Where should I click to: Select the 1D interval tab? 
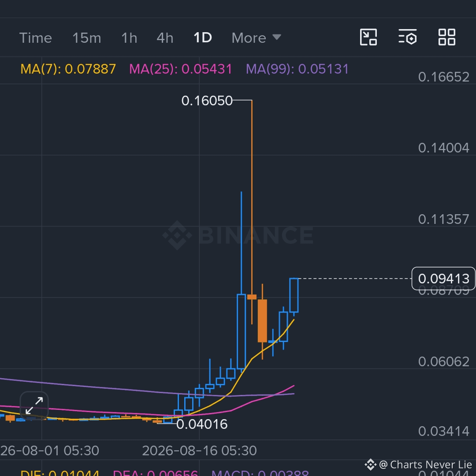(x=202, y=38)
